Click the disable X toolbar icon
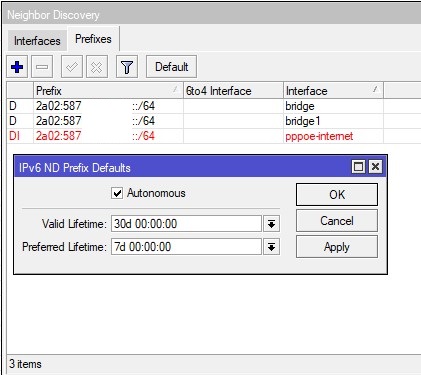Image resolution: width=421 pixels, height=375 pixels. pos(97,67)
